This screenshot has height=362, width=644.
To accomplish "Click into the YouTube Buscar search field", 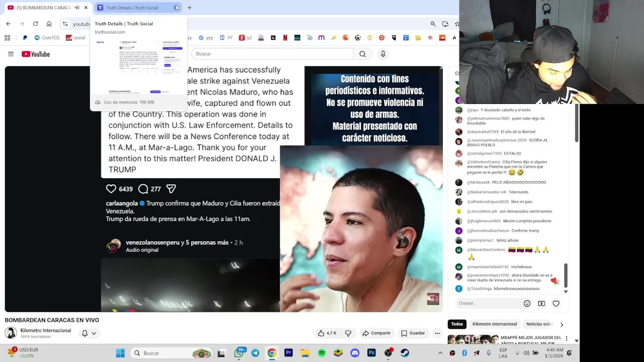I will [x=272, y=54].
